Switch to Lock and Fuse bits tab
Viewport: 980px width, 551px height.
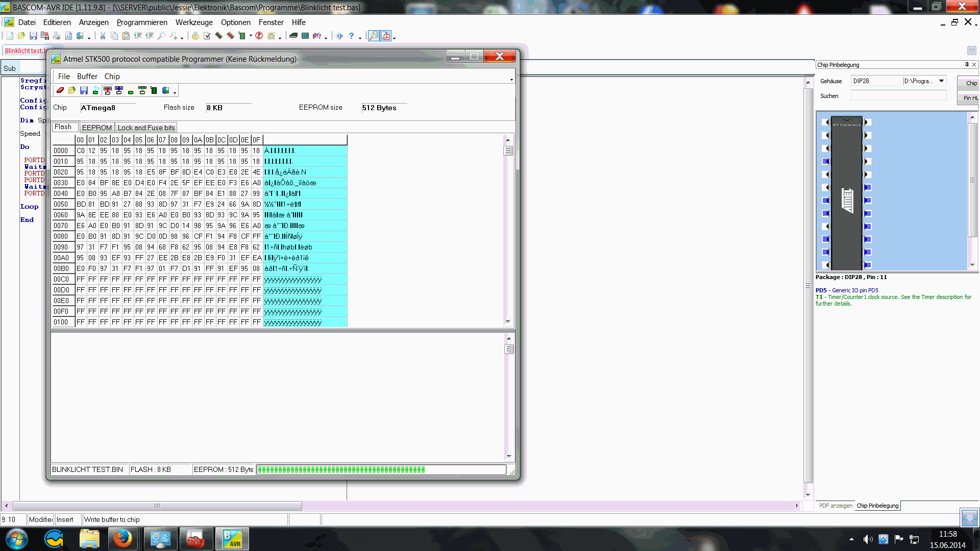point(146,128)
